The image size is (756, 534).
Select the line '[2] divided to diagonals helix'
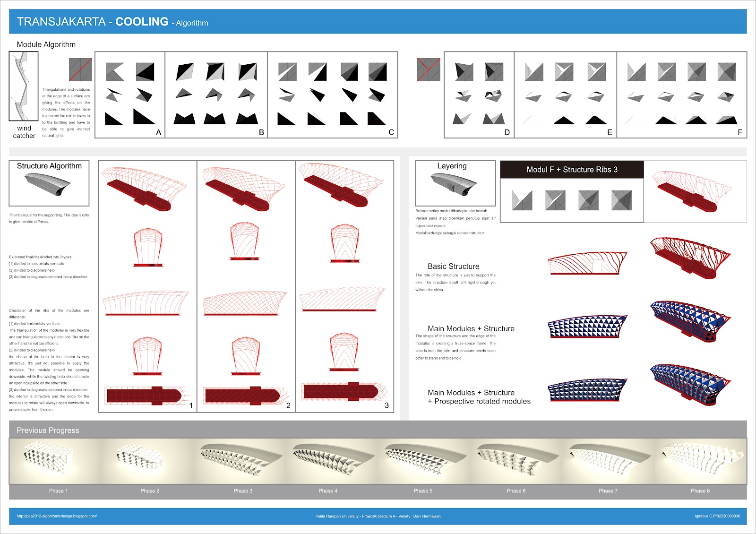[x=32, y=270]
